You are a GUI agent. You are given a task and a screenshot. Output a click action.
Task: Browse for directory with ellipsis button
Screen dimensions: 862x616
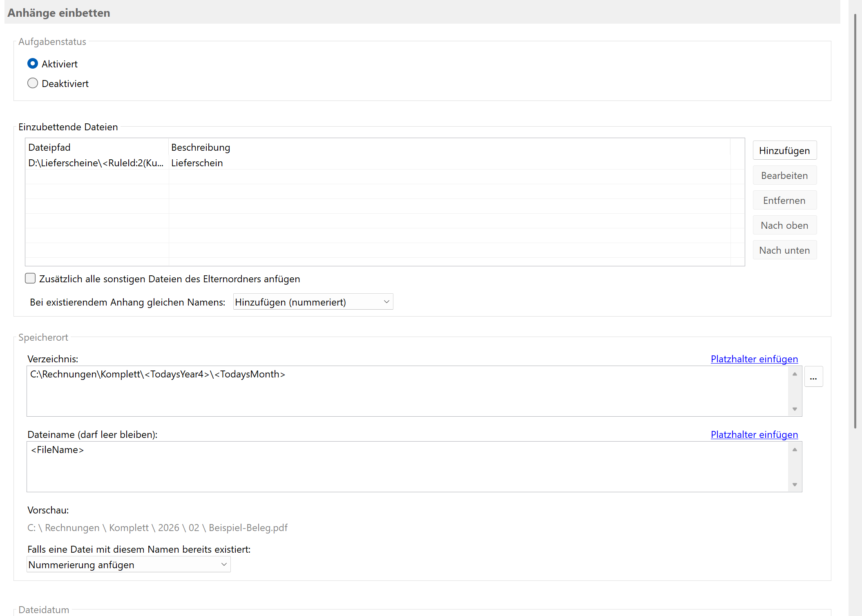(x=813, y=377)
